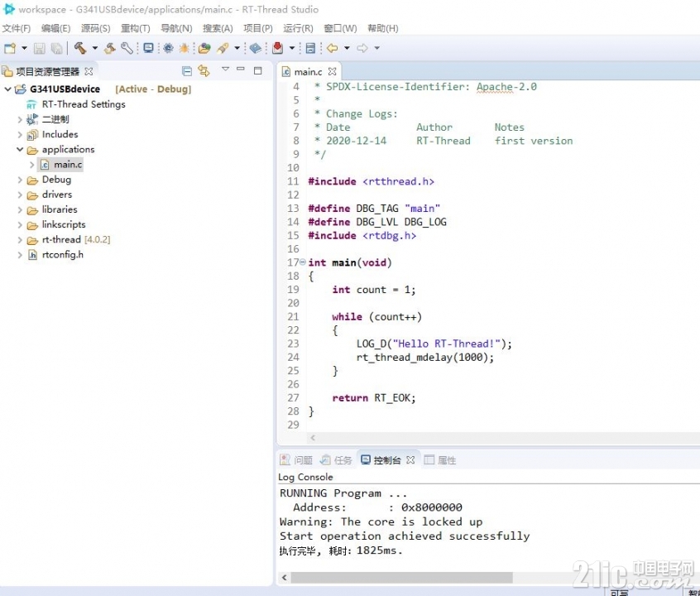
Task: Open the 重构(T) menu
Action: pyautogui.click(x=135, y=28)
